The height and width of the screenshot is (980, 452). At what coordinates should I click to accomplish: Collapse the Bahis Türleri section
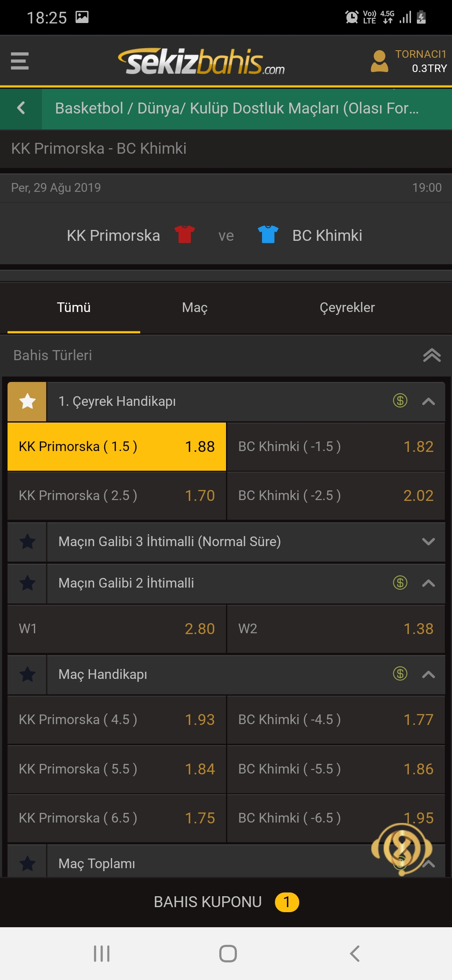[x=432, y=355]
